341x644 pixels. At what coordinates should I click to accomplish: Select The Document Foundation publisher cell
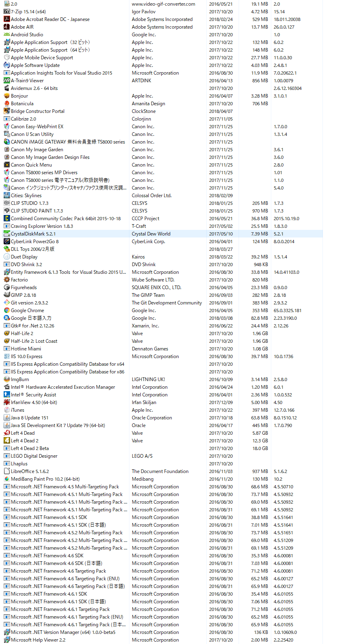(x=160, y=471)
